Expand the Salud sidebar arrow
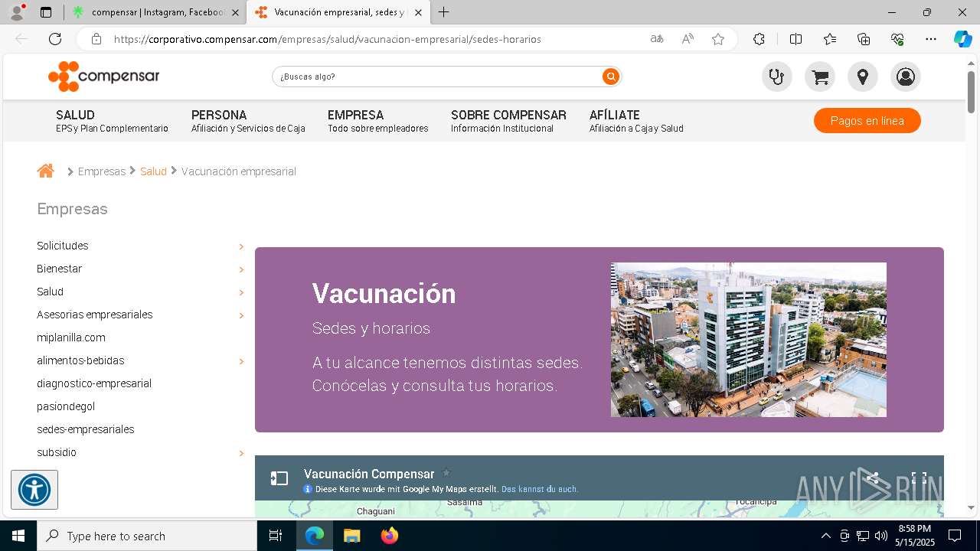The width and height of the screenshot is (980, 551). point(241,292)
